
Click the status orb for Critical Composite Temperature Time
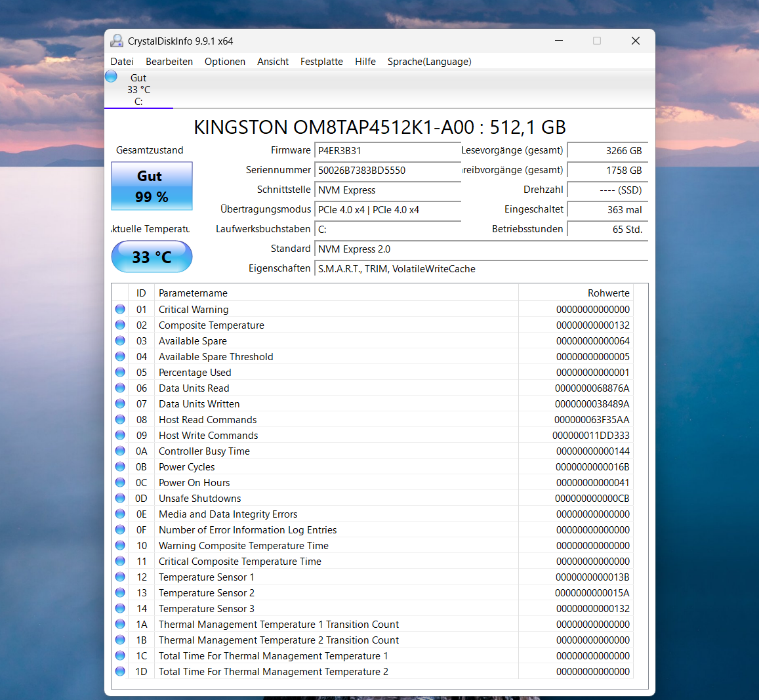point(120,560)
